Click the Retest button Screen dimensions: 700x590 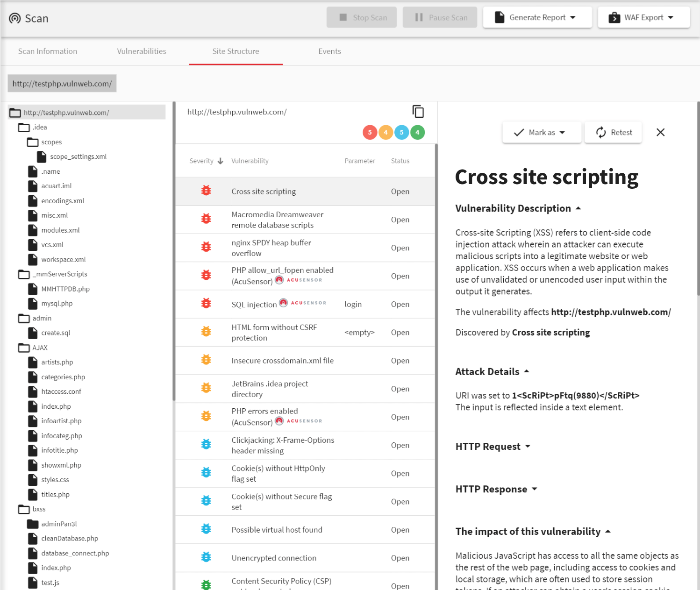click(x=613, y=132)
